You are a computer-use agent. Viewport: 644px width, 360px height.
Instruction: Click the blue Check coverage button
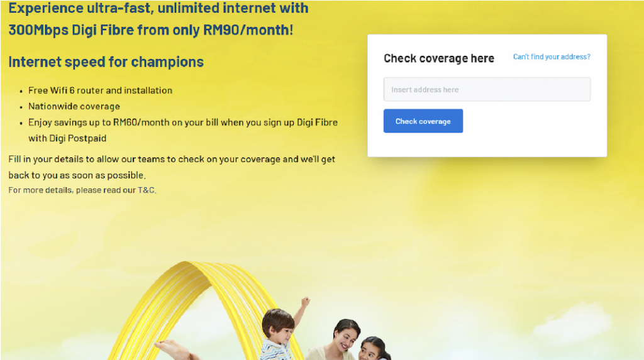click(423, 121)
